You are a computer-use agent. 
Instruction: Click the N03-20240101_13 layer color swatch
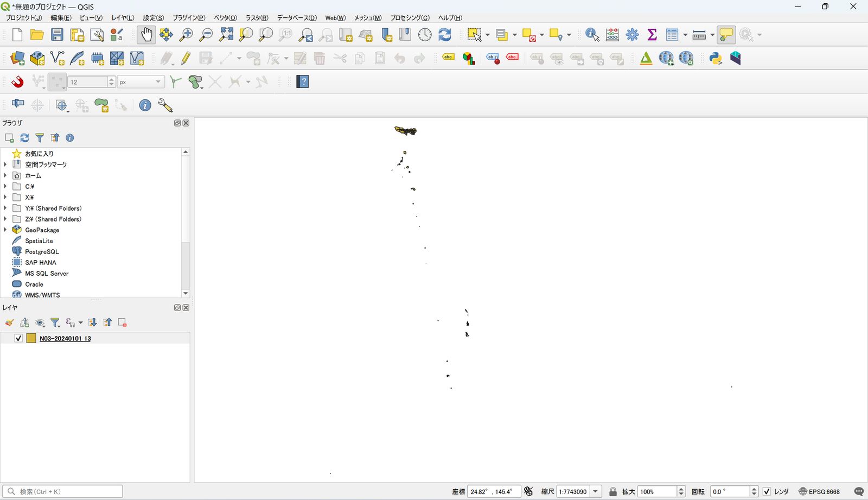(x=31, y=338)
